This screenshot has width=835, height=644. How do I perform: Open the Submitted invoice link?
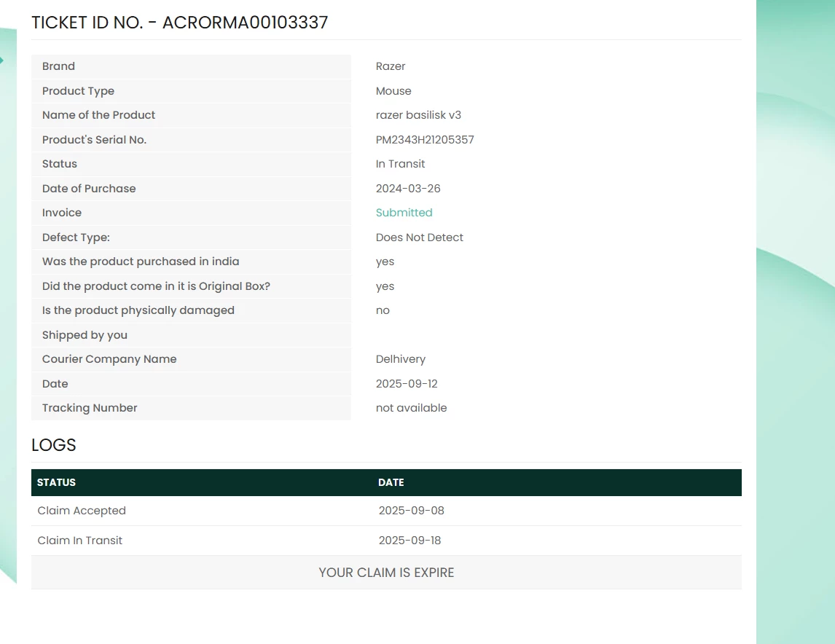pos(404,213)
